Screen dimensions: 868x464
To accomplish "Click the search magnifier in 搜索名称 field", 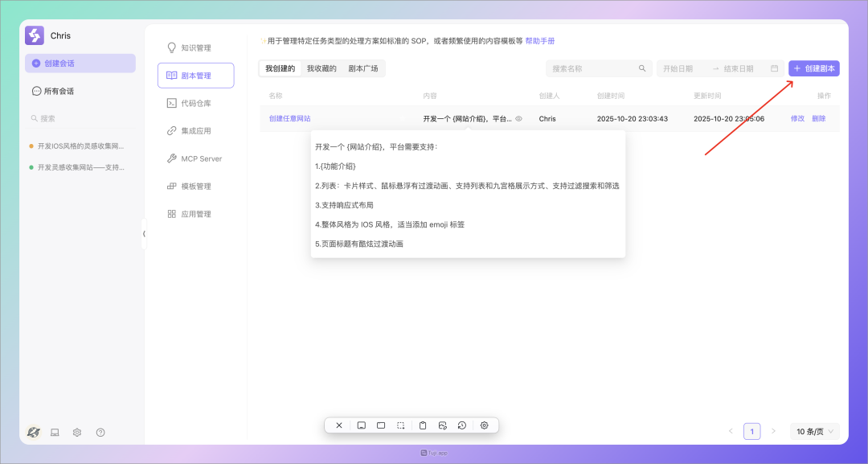I will click(x=642, y=69).
